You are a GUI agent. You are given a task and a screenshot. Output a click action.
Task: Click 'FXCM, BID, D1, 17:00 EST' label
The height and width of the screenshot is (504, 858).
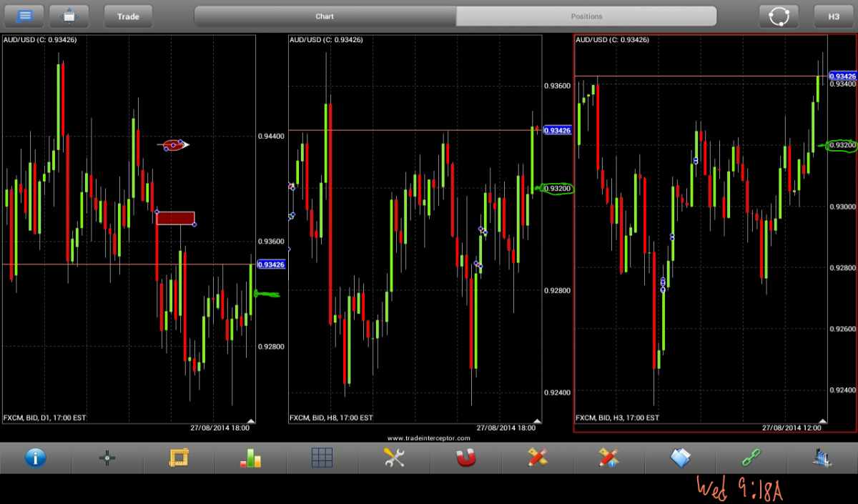[44, 417]
